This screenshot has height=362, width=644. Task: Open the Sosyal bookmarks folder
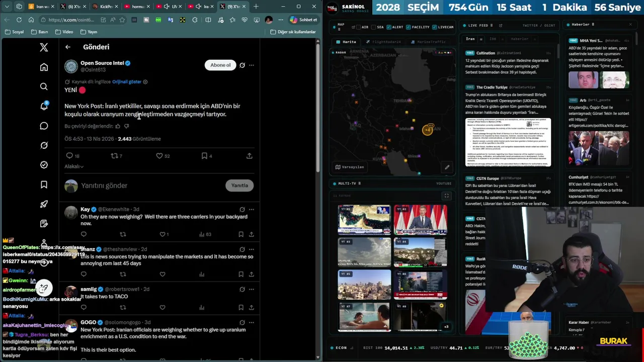point(15,32)
